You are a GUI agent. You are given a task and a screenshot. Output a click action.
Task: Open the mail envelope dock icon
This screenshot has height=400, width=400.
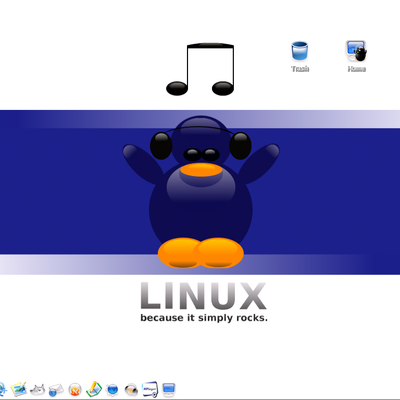click(56, 390)
